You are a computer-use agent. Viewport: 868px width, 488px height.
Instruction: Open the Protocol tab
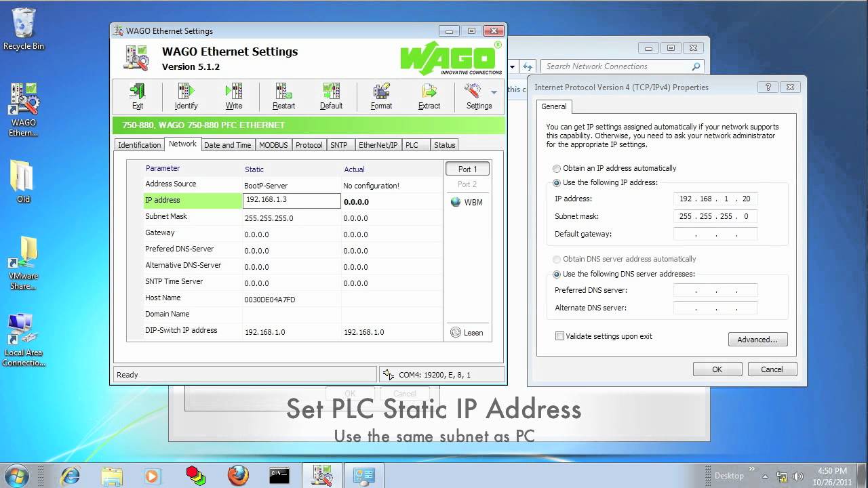[309, 145]
